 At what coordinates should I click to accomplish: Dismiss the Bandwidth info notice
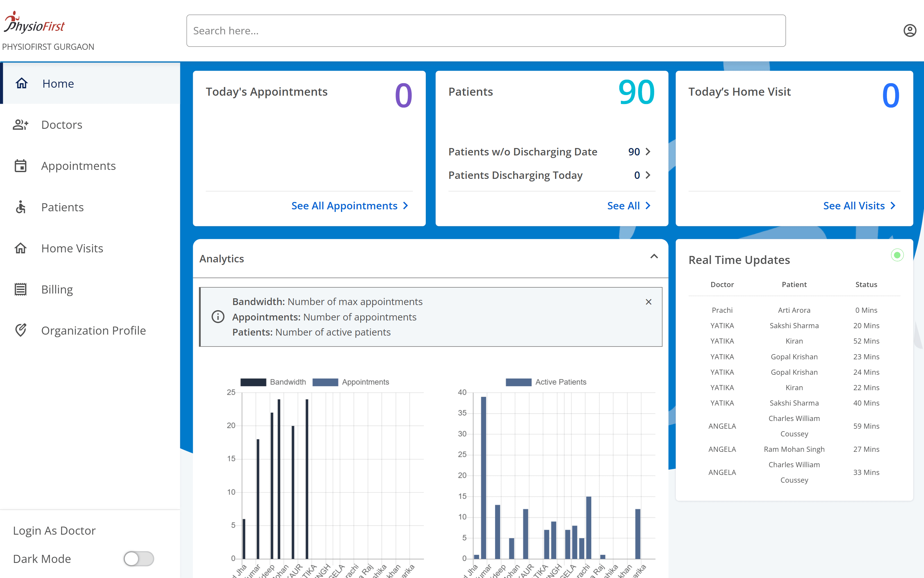pos(648,302)
